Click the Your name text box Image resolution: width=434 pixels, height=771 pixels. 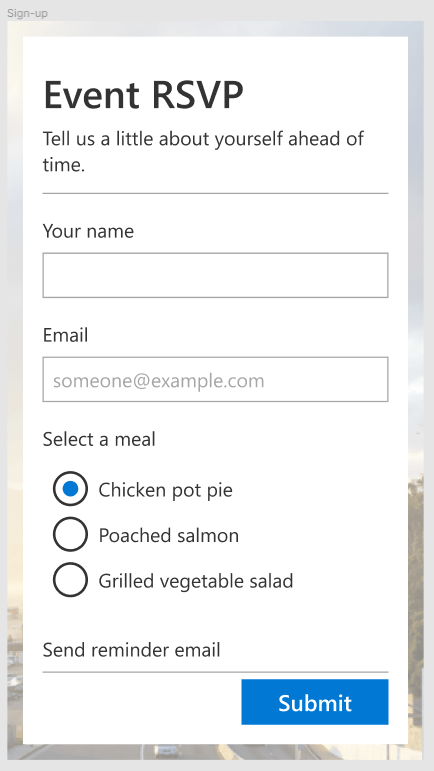[215, 275]
